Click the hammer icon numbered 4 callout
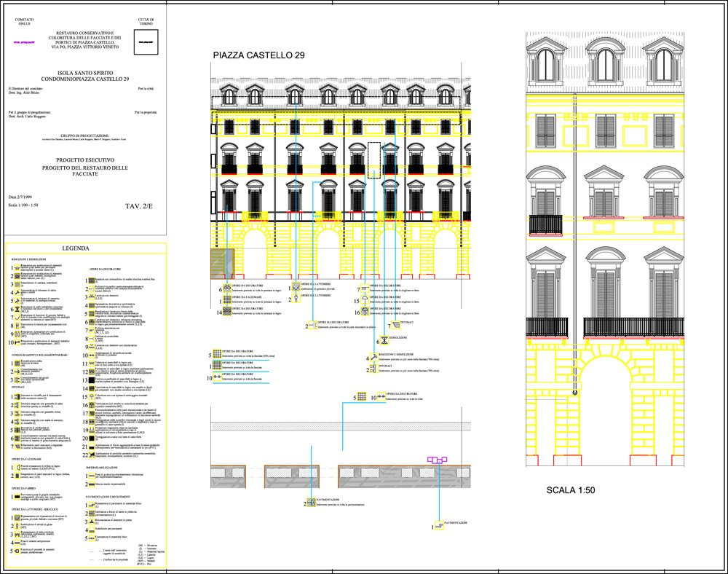The image size is (728, 574). pos(372,358)
